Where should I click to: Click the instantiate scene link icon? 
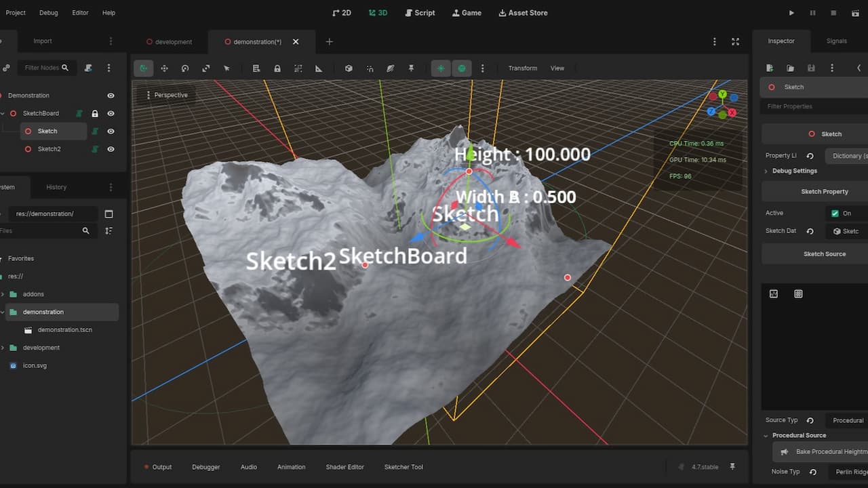coord(6,68)
